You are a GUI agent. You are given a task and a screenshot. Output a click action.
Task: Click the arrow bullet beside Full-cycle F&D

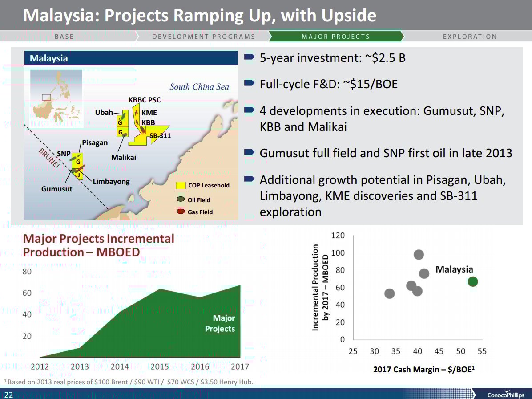pos(250,83)
